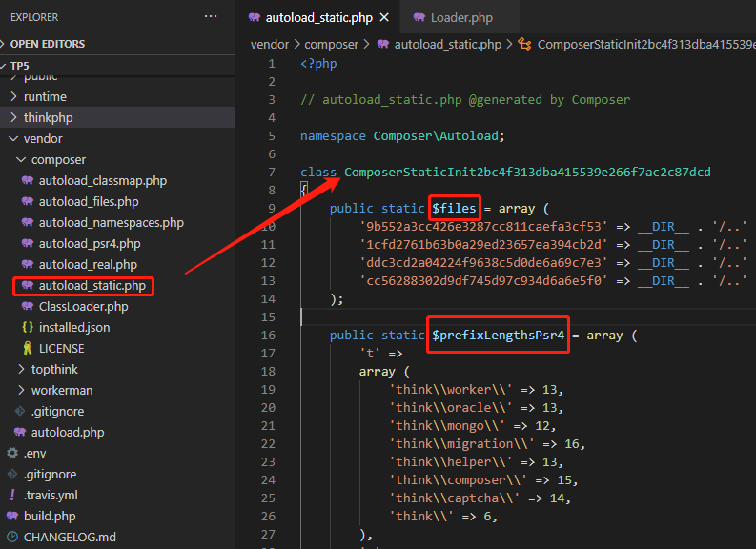Open the LICENSE file
Screen dimensions: 756x549
click(x=62, y=349)
